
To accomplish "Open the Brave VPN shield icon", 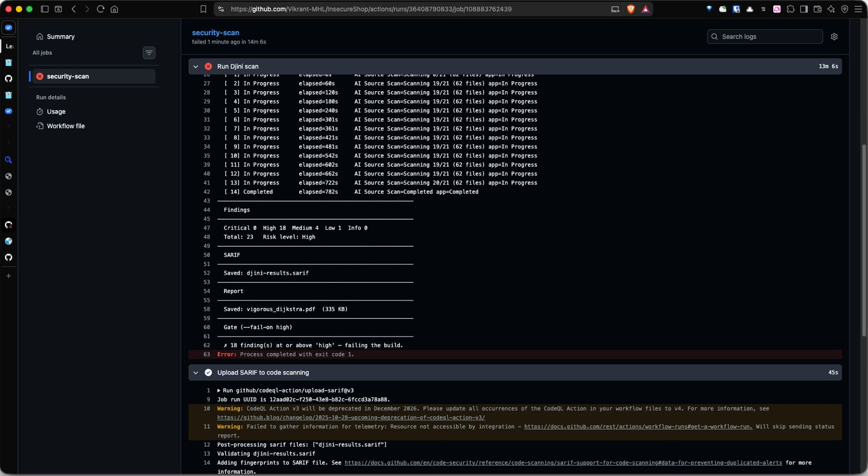I will click(844, 9).
